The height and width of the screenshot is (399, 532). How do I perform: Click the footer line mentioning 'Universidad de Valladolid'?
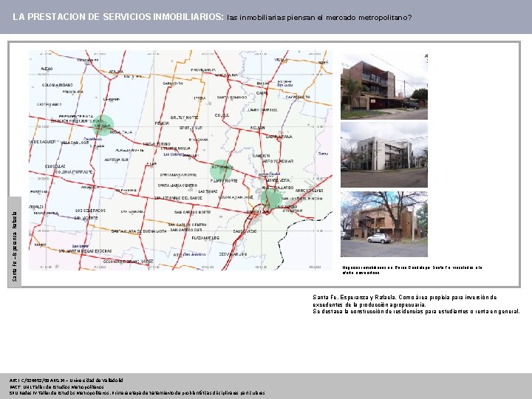(66, 381)
